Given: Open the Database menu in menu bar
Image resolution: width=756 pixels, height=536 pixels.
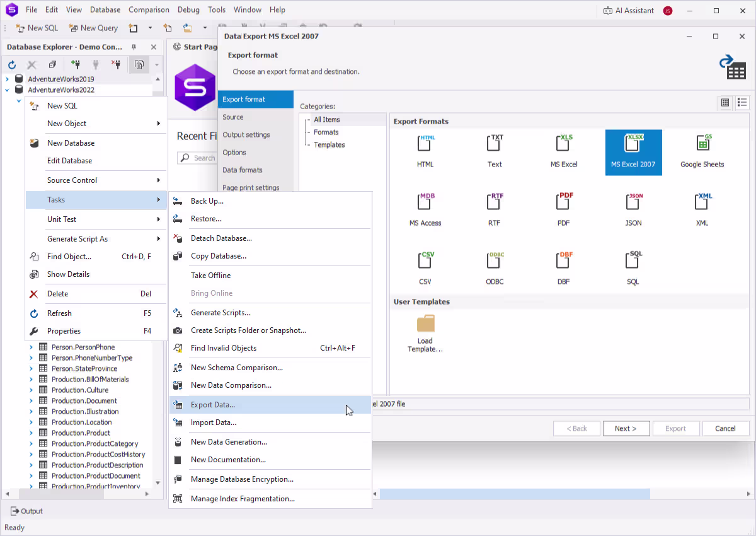Looking at the screenshot, I should 105,10.
